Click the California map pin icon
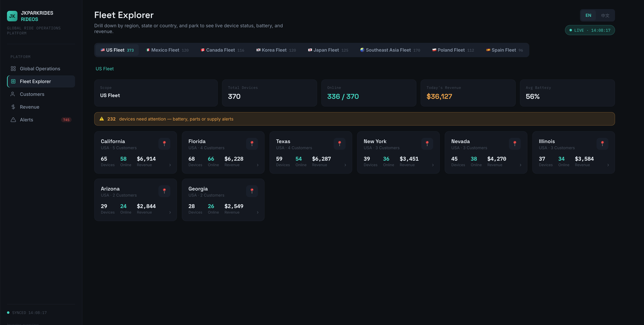 (165, 144)
